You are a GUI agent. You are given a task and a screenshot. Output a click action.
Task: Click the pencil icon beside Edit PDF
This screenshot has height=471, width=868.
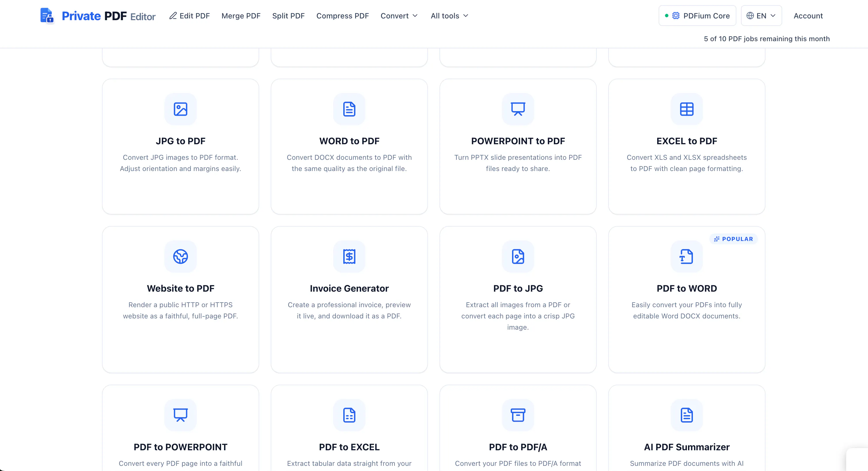(173, 16)
